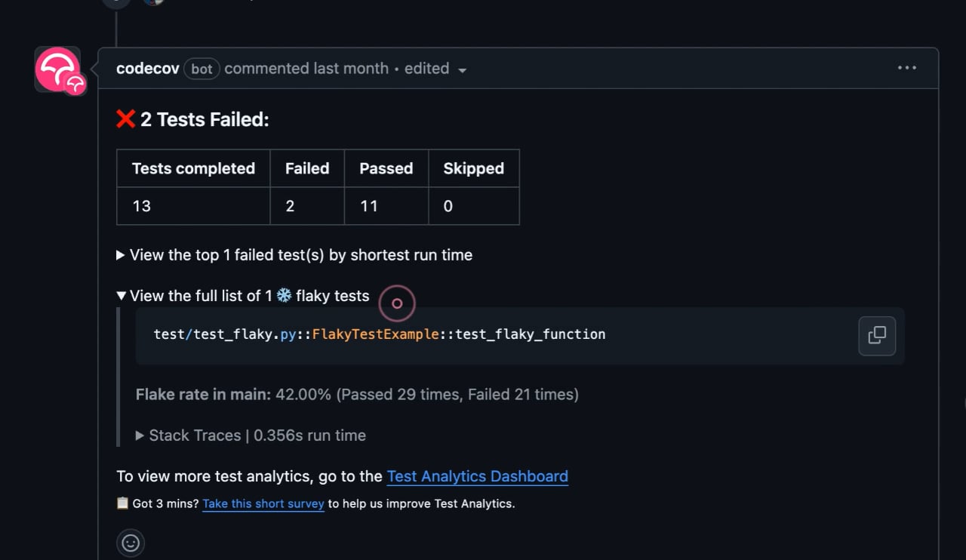Click the snowflake flaky icon
This screenshot has width=966, height=560.
pos(284,296)
